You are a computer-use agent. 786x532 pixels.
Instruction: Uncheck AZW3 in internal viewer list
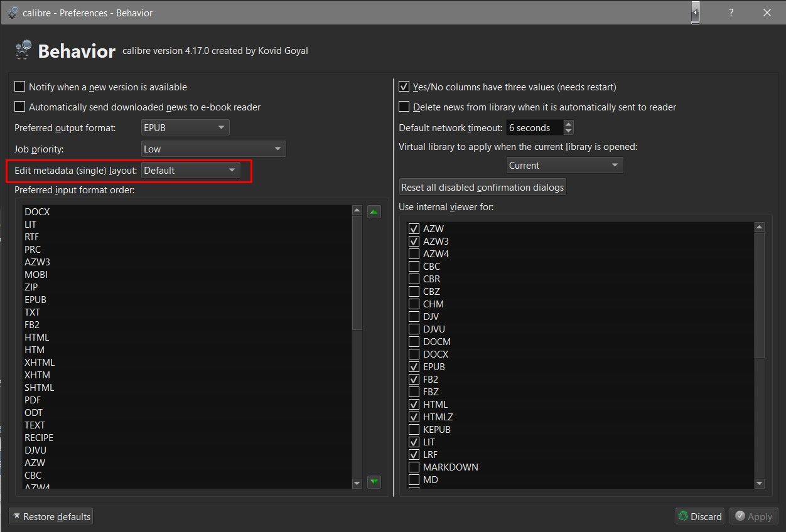[414, 241]
